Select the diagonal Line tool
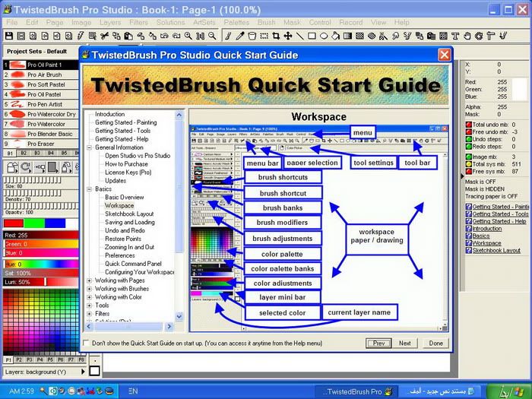 click(299, 36)
